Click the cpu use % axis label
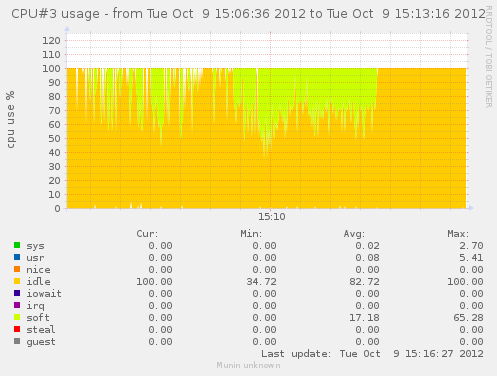 [x=10, y=119]
